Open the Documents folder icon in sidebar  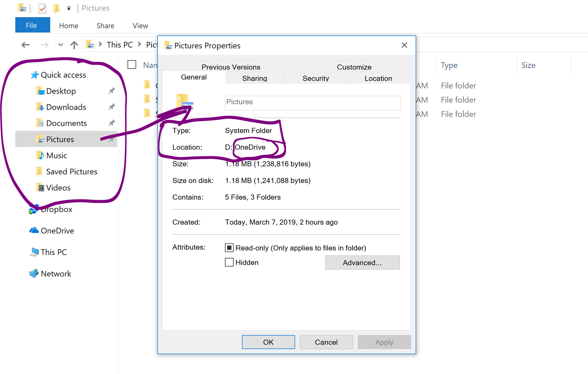pyautogui.click(x=40, y=123)
